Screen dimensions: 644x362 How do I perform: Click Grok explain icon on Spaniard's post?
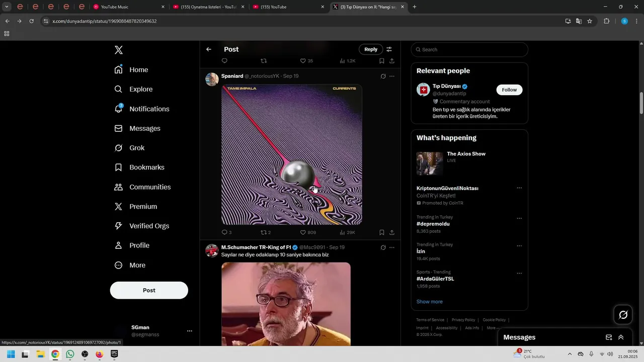[383, 76]
